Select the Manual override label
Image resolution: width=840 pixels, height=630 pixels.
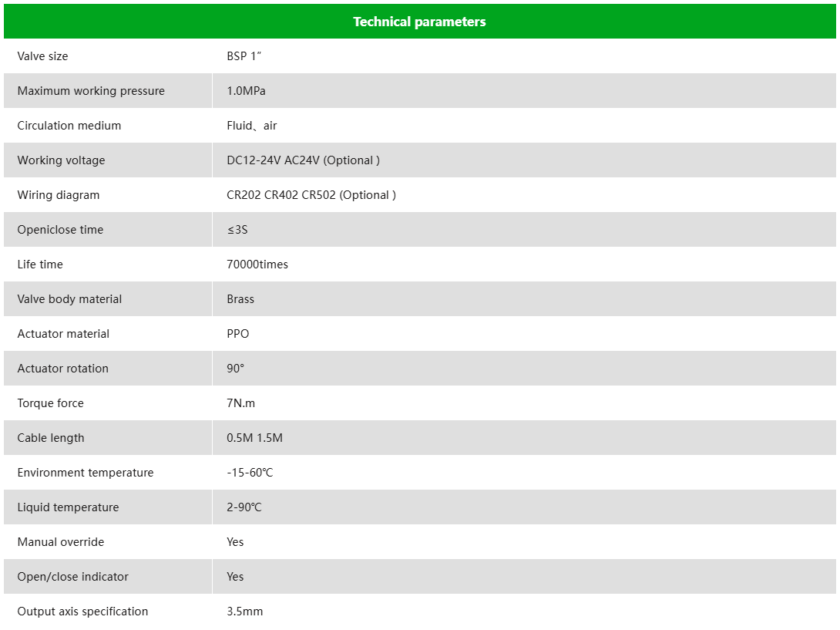(x=61, y=542)
